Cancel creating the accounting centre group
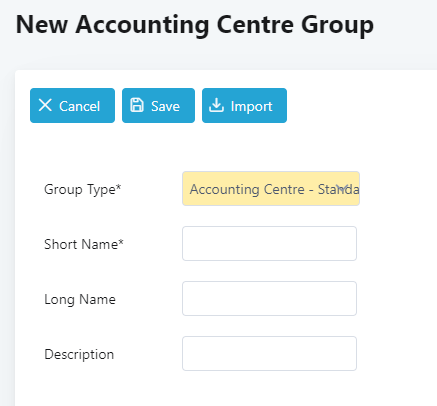437x406 pixels. [x=72, y=106]
